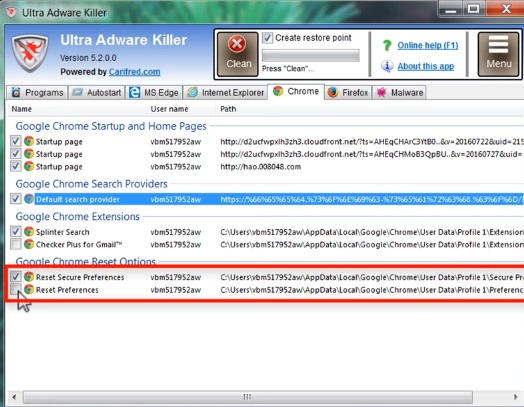
Task: Click Google Chrome Extensions group header
Action: click(78, 217)
